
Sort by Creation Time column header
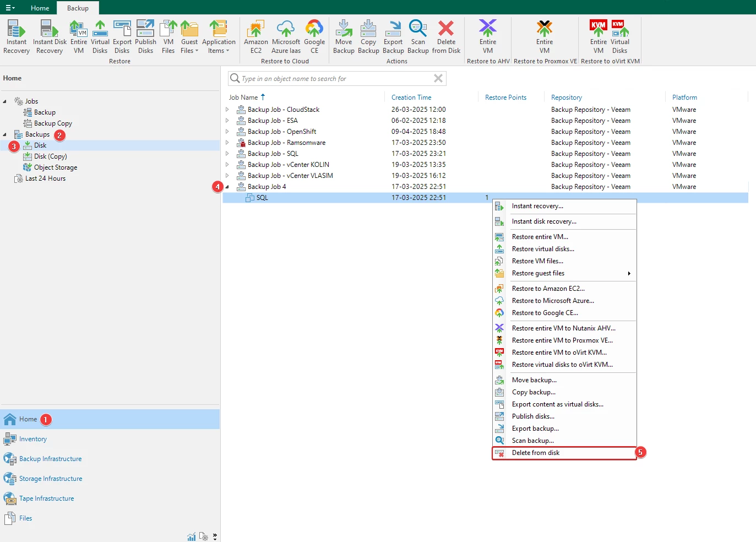[x=411, y=97]
